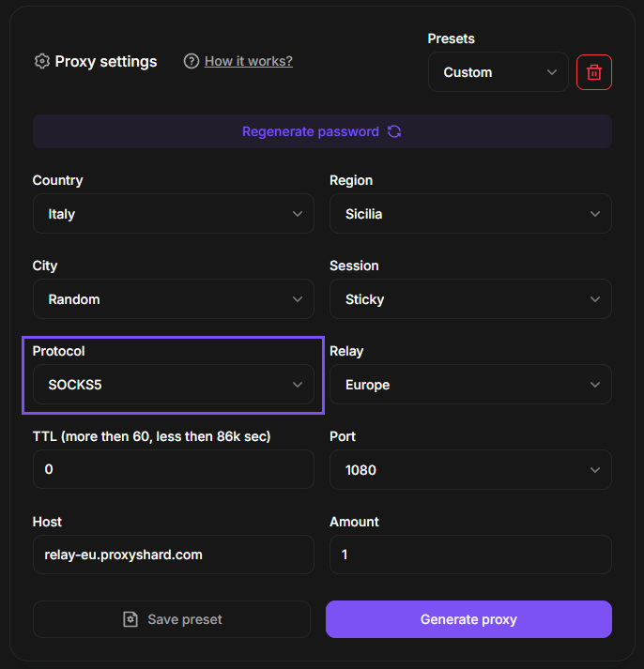Open the Relay dropdown set to Europe
644x669 pixels.
pyautogui.click(x=470, y=385)
